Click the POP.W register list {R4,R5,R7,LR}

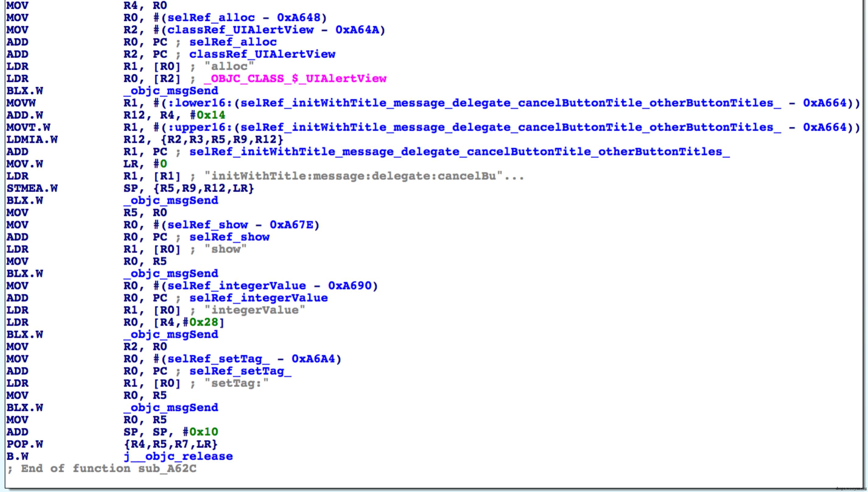click(x=170, y=444)
